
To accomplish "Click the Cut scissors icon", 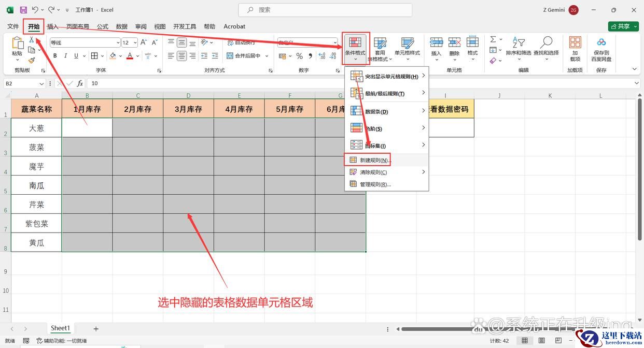I will (32, 40).
